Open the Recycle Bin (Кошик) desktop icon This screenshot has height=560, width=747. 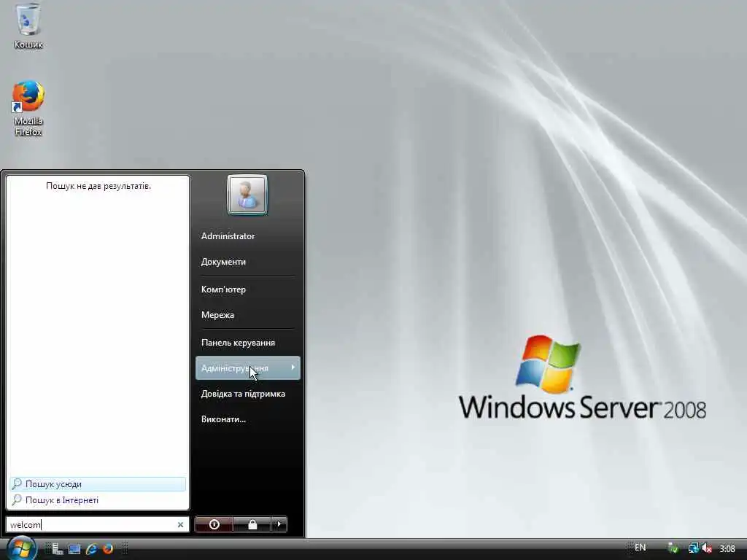click(28, 26)
